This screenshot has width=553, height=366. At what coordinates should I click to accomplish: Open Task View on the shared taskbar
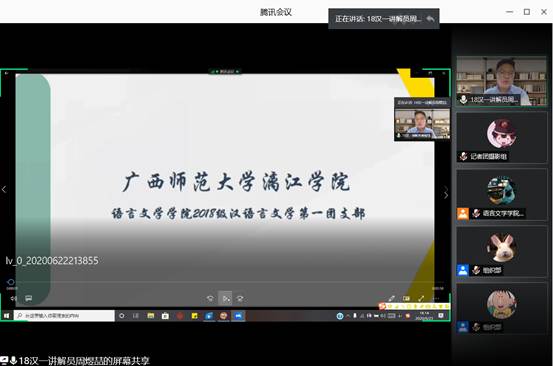tap(136, 316)
